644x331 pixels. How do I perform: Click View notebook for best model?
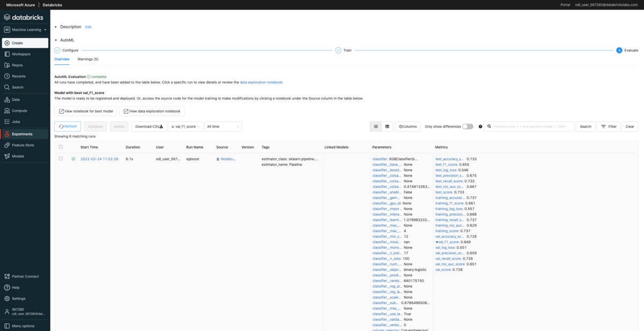(85, 111)
